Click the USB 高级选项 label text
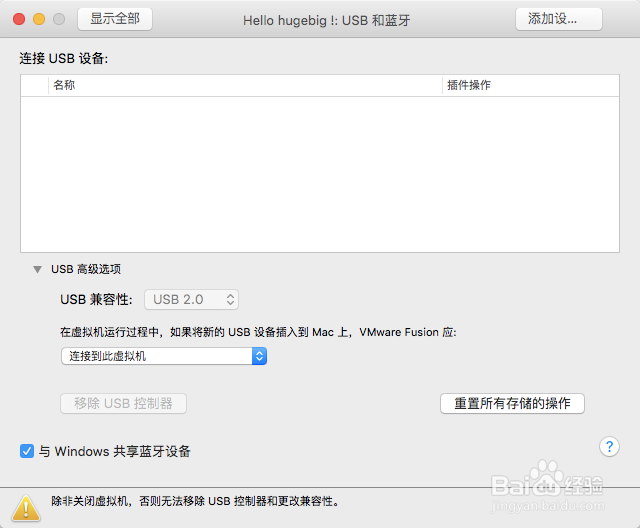 pos(86,269)
